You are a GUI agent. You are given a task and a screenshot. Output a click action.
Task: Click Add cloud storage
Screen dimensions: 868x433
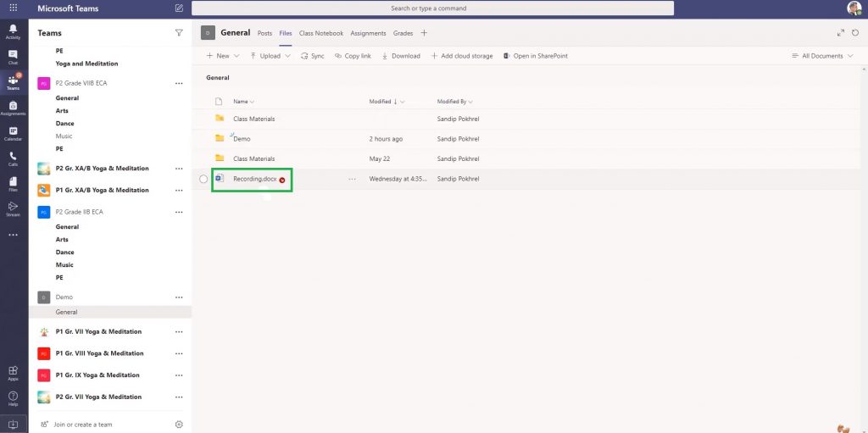click(462, 56)
